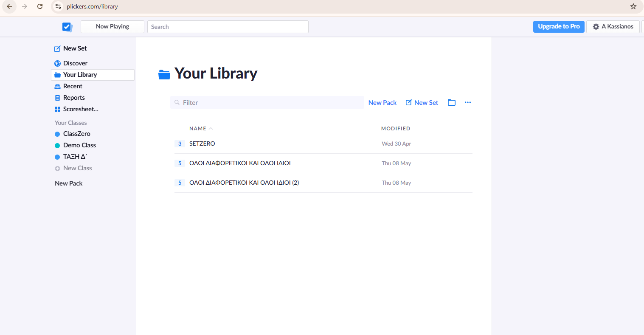The height and width of the screenshot is (335, 644).
Task: Click the browser forward arrow
Action: point(25,6)
